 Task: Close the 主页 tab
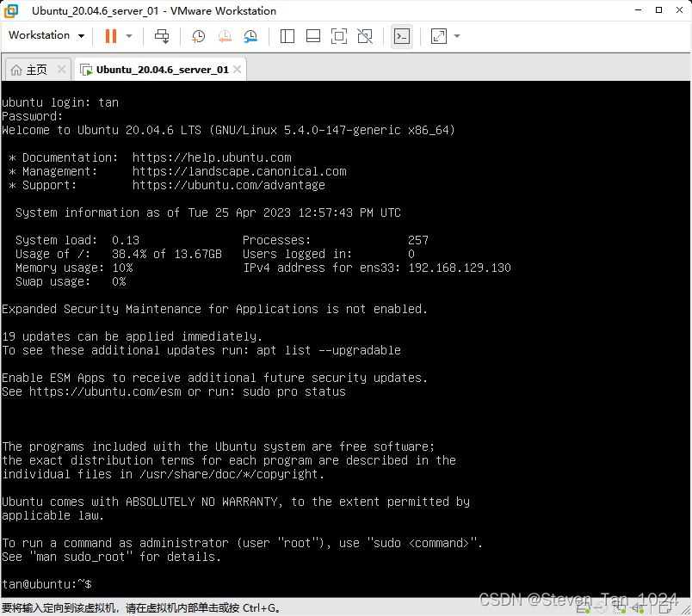tap(61, 70)
